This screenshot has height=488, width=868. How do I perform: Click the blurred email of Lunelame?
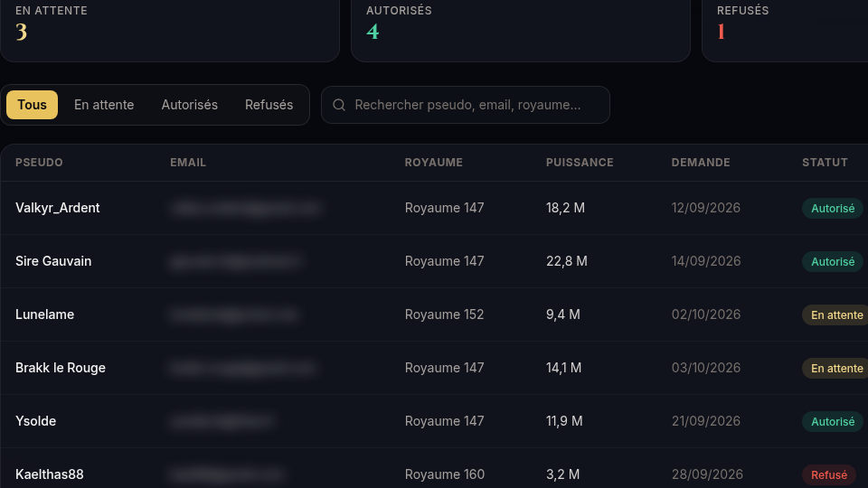(235, 314)
